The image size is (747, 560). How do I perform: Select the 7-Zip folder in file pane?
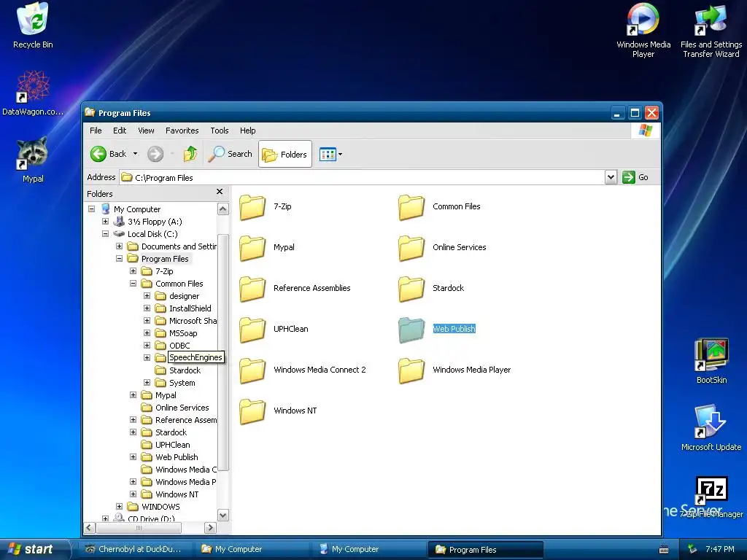[266, 206]
